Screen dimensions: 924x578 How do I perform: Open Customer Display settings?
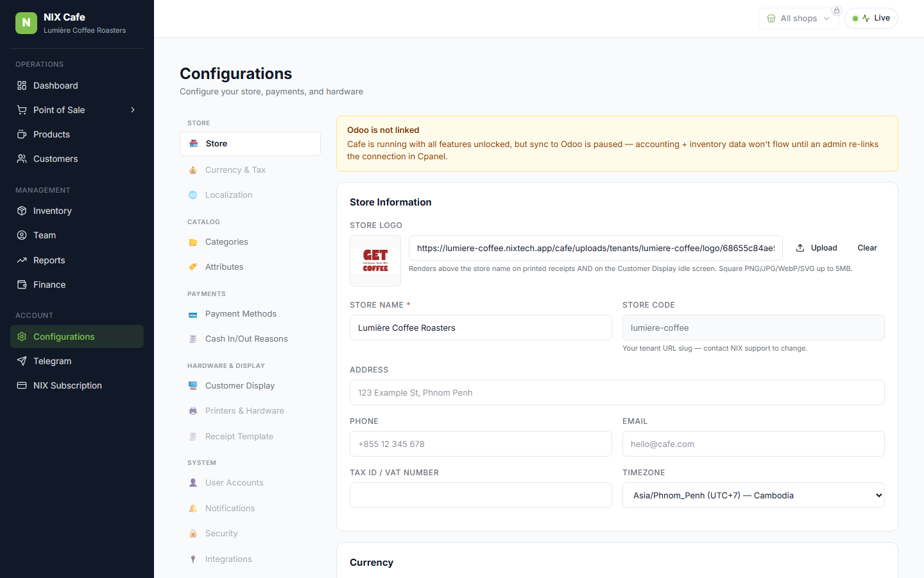pyautogui.click(x=250, y=385)
